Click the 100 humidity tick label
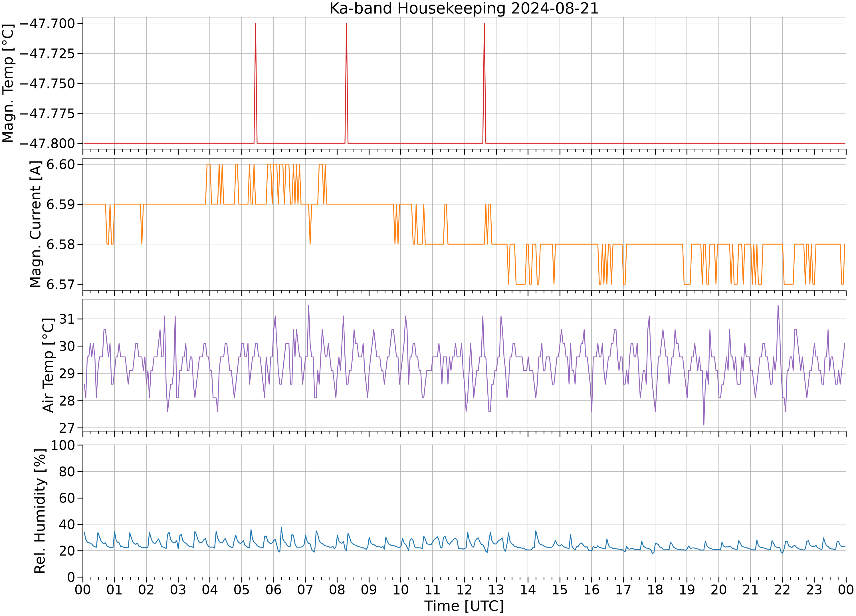The width and height of the screenshot is (856, 616). pyautogui.click(x=63, y=445)
